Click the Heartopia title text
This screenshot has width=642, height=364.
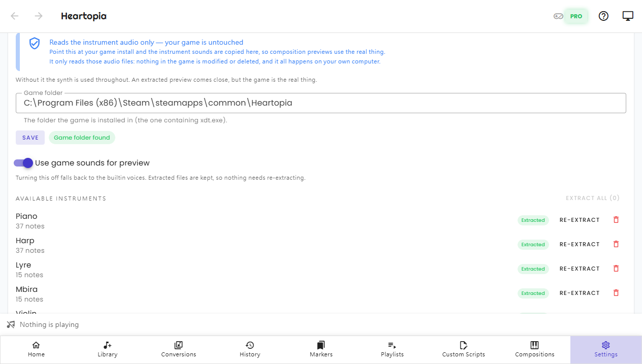(84, 16)
